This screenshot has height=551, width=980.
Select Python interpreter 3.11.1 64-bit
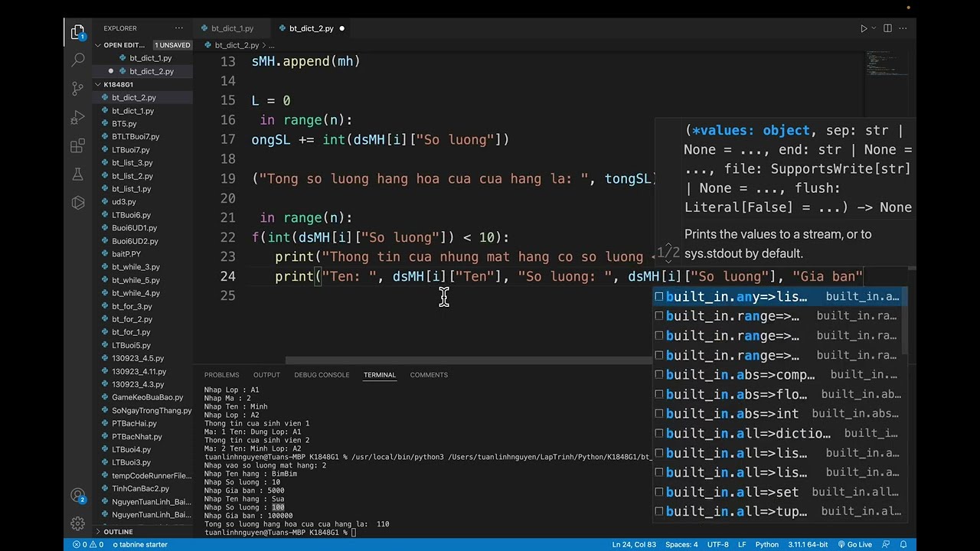[x=808, y=545]
